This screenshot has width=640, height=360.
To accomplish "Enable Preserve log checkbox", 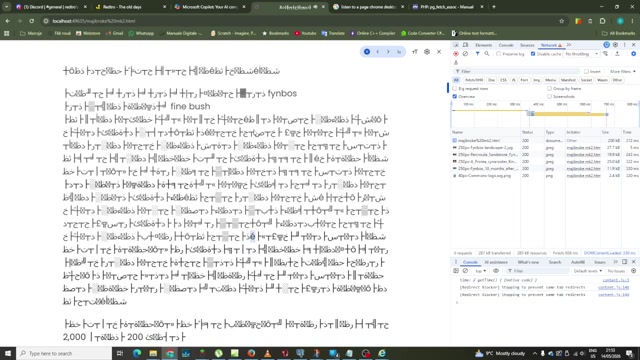I will 499,54.
